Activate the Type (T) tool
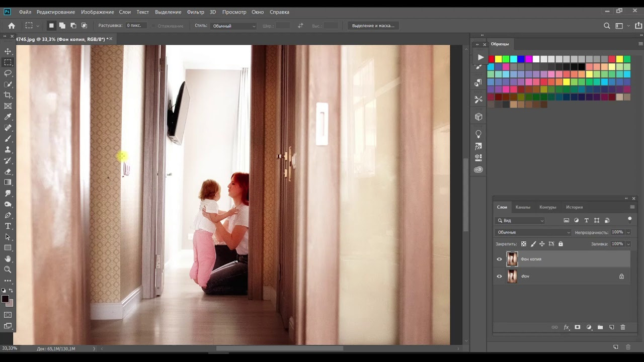644x362 pixels. [x=8, y=226]
